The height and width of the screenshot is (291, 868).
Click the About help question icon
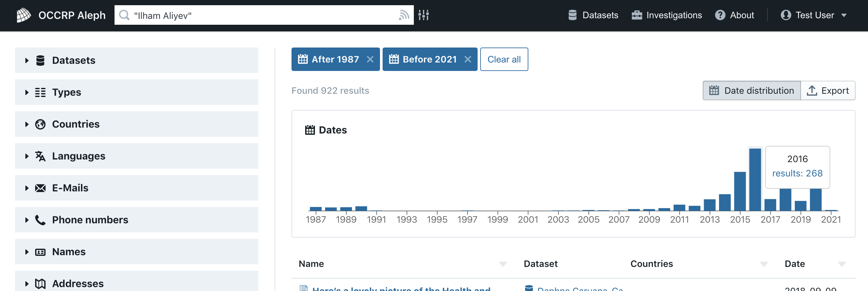720,15
